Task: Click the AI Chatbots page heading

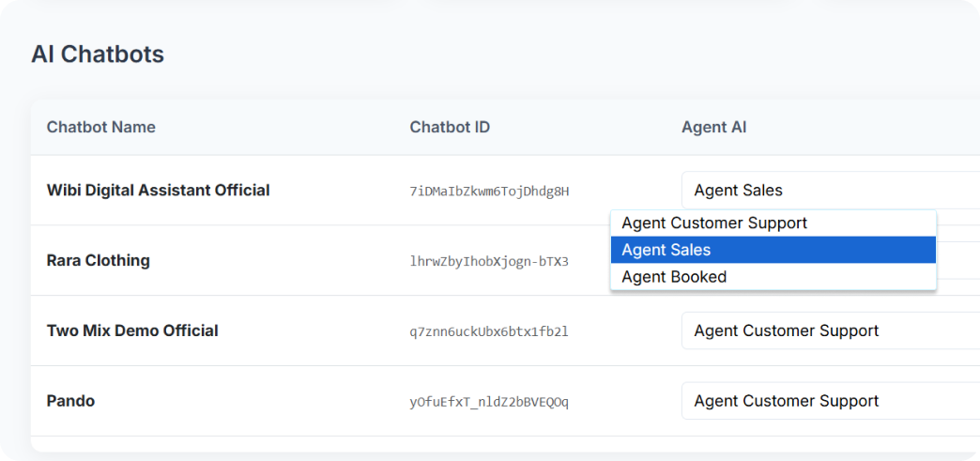Action: pos(98,54)
